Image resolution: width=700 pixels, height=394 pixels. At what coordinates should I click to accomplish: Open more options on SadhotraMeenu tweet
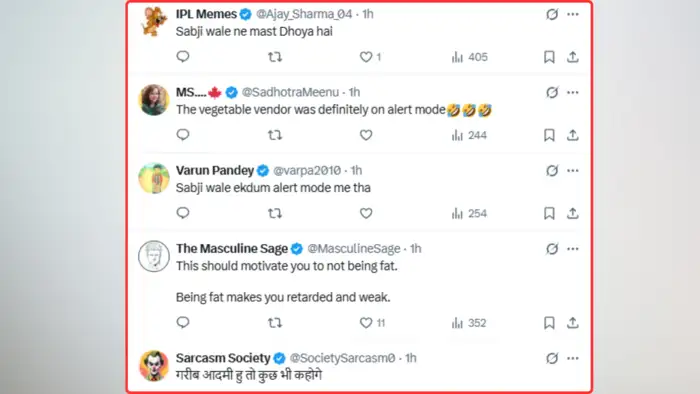(x=573, y=92)
